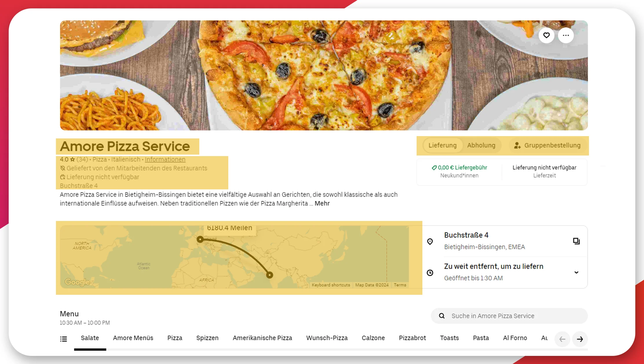Click the copy/duplicate icon next to address
The height and width of the screenshot is (364, 644).
[576, 241]
